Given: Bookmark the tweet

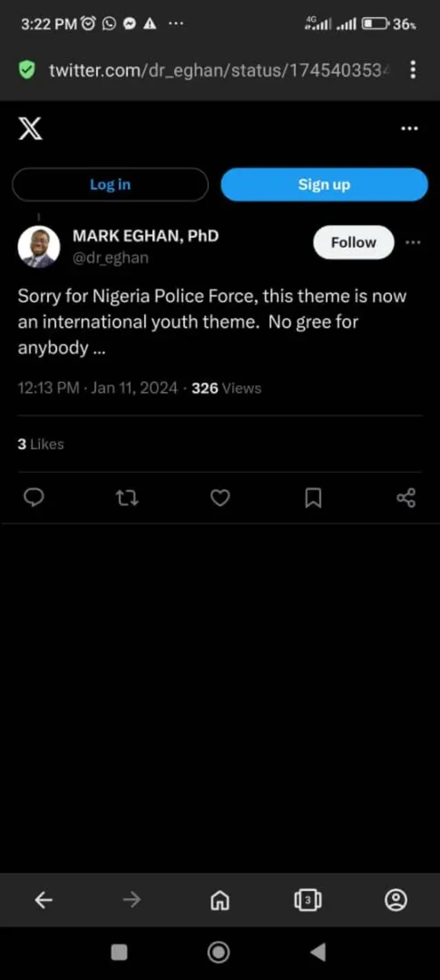Looking at the screenshot, I should pos(313,497).
